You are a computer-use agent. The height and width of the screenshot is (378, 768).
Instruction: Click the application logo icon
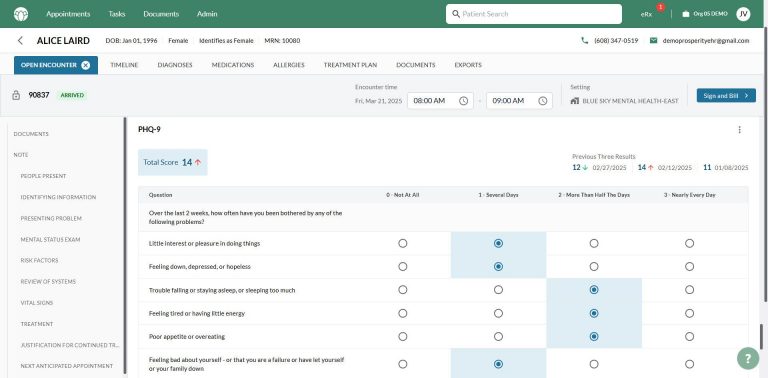[x=21, y=14]
